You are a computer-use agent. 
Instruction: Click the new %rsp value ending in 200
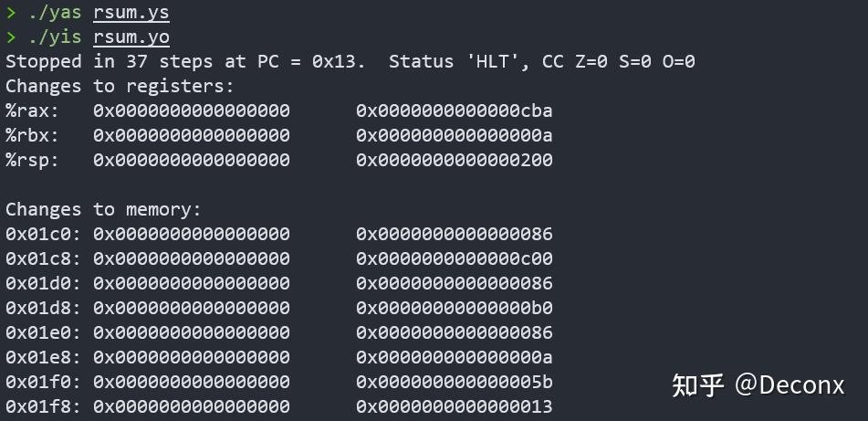click(454, 160)
